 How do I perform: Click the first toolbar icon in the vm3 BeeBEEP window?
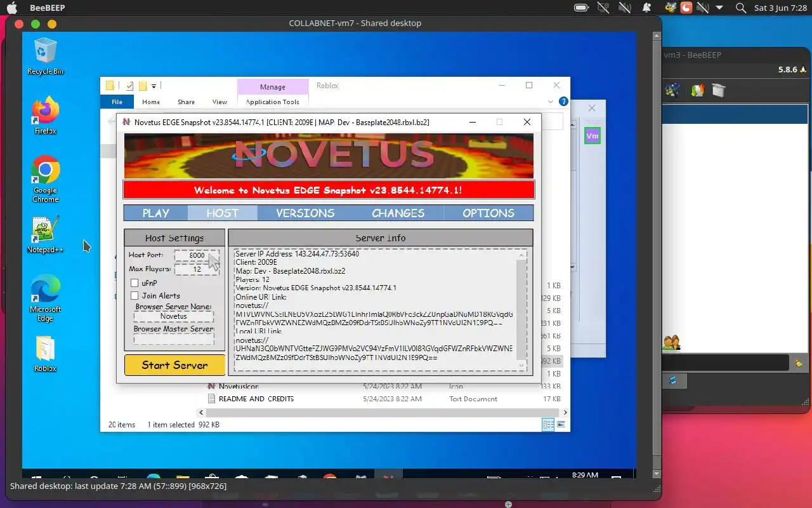click(x=672, y=90)
